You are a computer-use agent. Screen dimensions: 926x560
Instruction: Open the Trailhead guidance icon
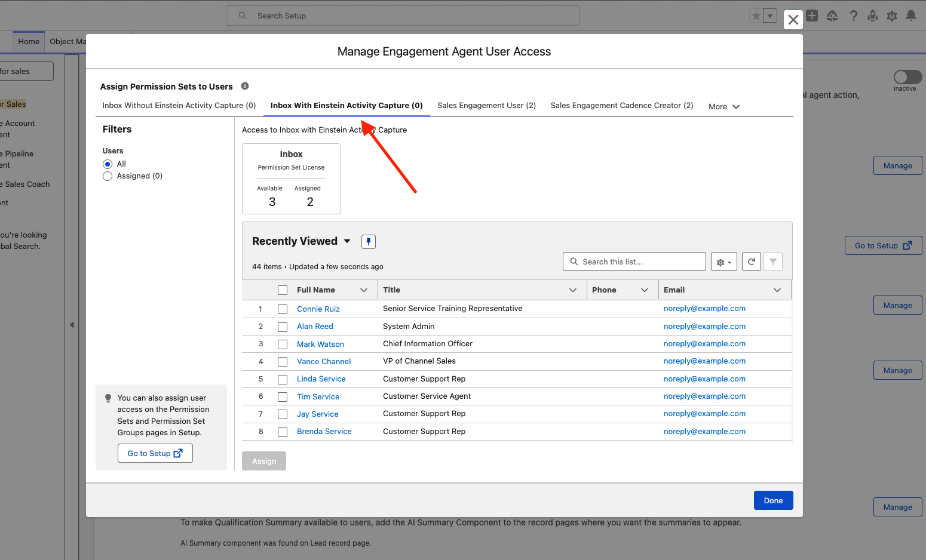[832, 16]
